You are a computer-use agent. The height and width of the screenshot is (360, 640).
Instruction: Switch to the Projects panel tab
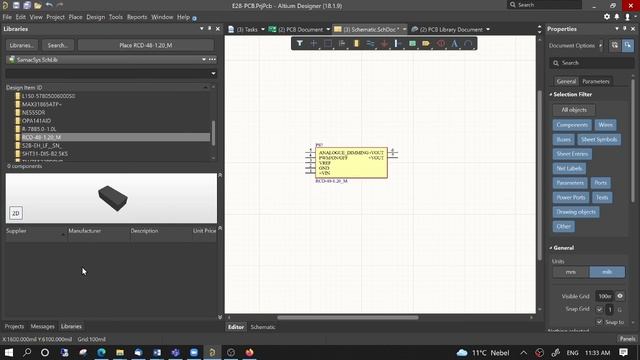pyautogui.click(x=14, y=327)
